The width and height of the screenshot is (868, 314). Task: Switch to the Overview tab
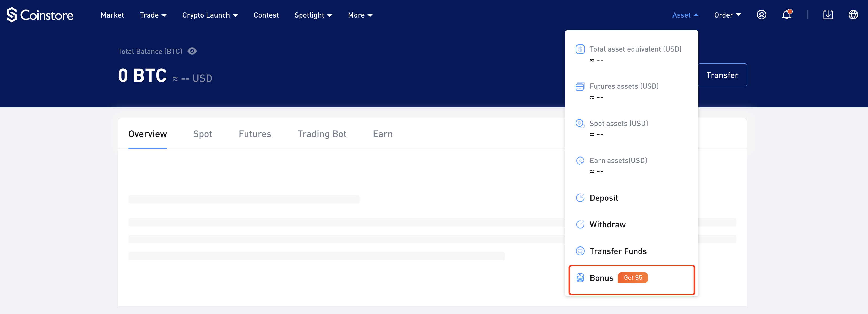coord(148,134)
